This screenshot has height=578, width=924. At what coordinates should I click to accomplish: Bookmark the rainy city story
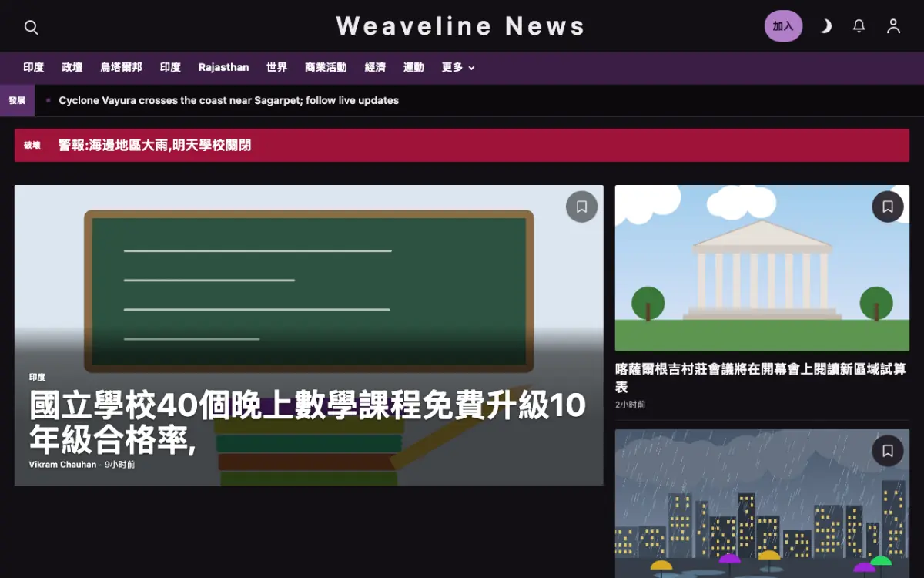[x=887, y=451]
